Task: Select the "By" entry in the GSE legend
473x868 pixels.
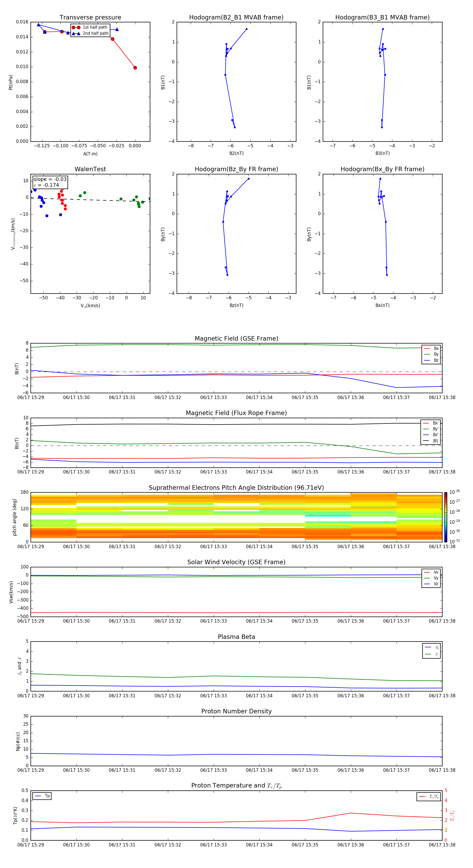Action: [x=431, y=354]
